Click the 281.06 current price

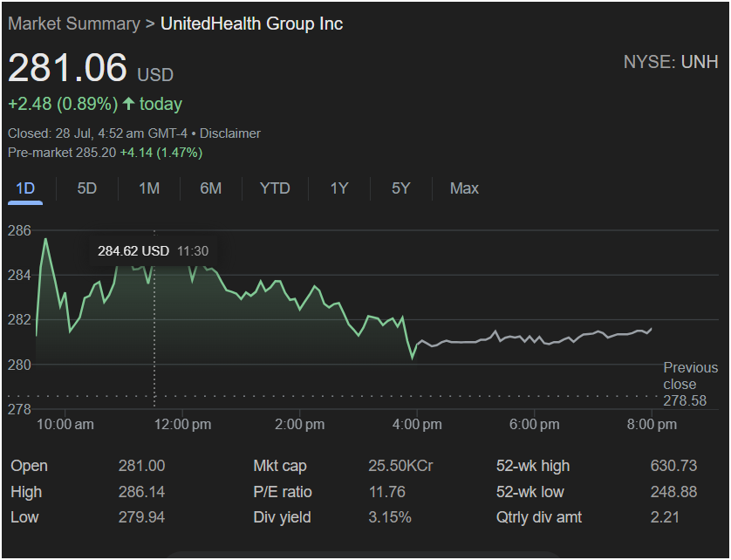[x=67, y=68]
